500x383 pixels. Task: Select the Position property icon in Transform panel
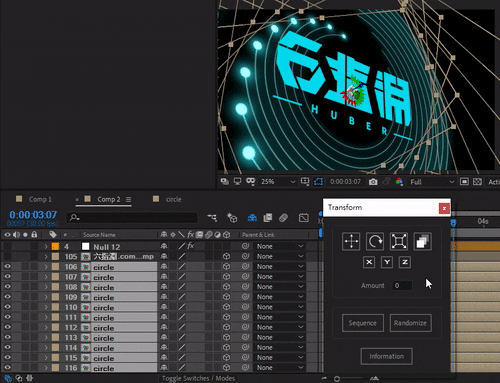pos(351,241)
